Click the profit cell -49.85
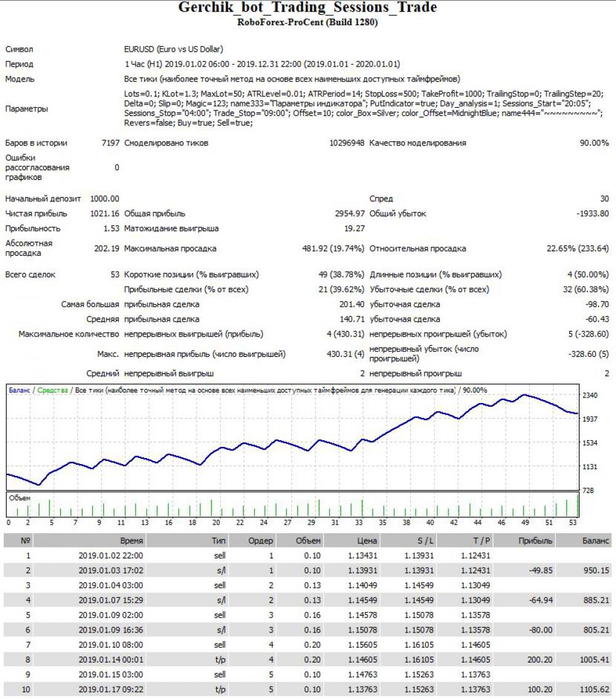The image size is (616, 699). coord(541,571)
